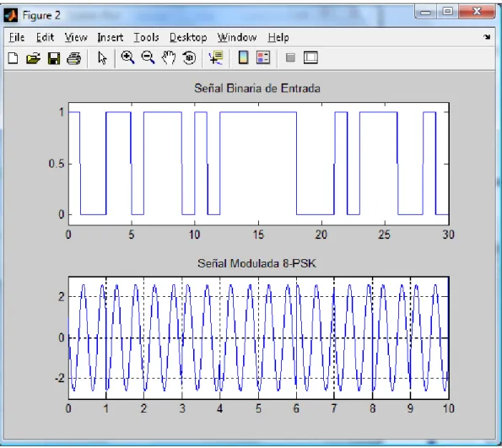
Task: Activate the Zoom Out magnifier tool
Action: tap(148, 58)
